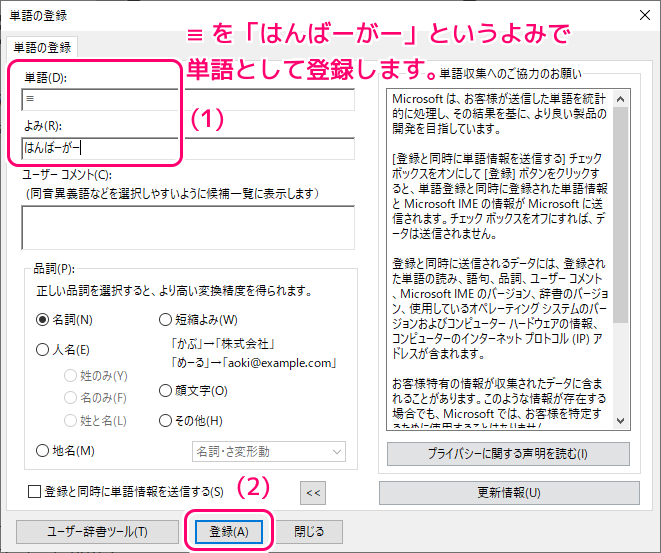The width and height of the screenshot is (661, 553).
Task: Close the 単語の登録 dialog window
Action: [645, 15]
